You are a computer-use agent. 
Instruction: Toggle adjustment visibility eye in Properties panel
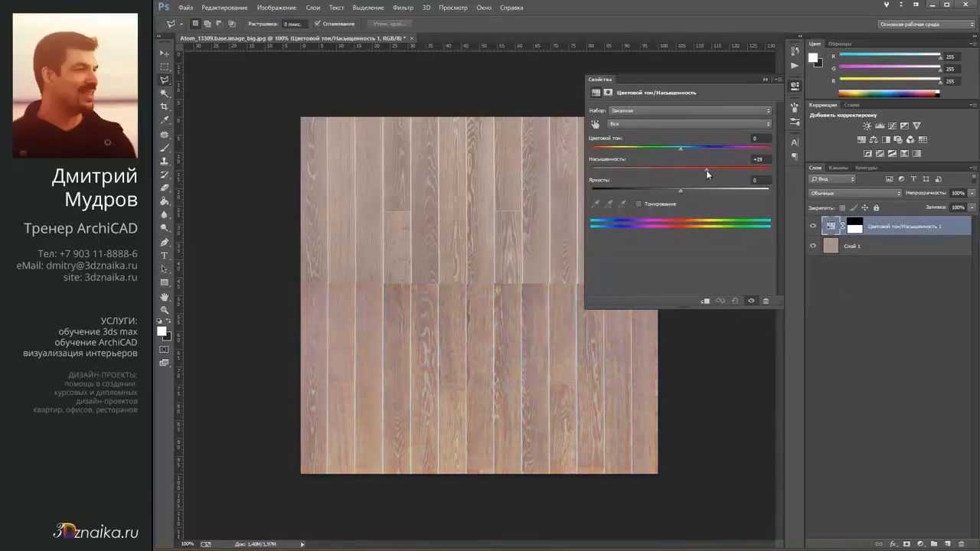pos(751,301)
